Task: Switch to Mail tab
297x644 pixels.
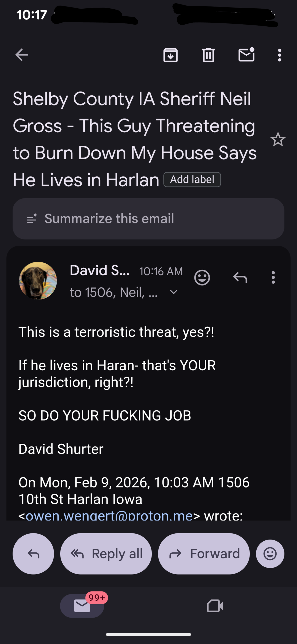Action: 82,606
